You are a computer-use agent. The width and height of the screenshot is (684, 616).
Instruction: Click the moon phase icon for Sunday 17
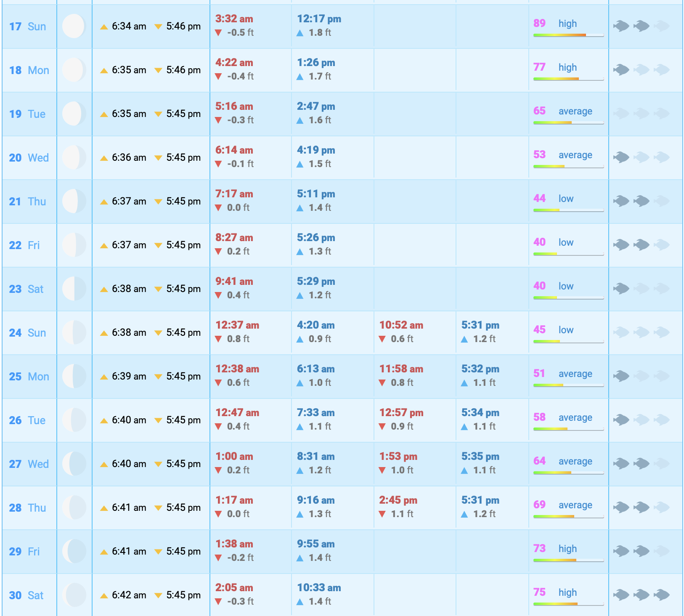coord(74,26)
